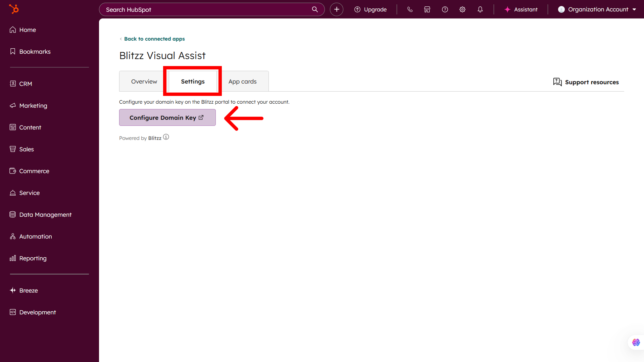Screen dimensions: 644x362
Task: Click Back to connected apps link
Action: pyautogui.click(x=154, y=39)
